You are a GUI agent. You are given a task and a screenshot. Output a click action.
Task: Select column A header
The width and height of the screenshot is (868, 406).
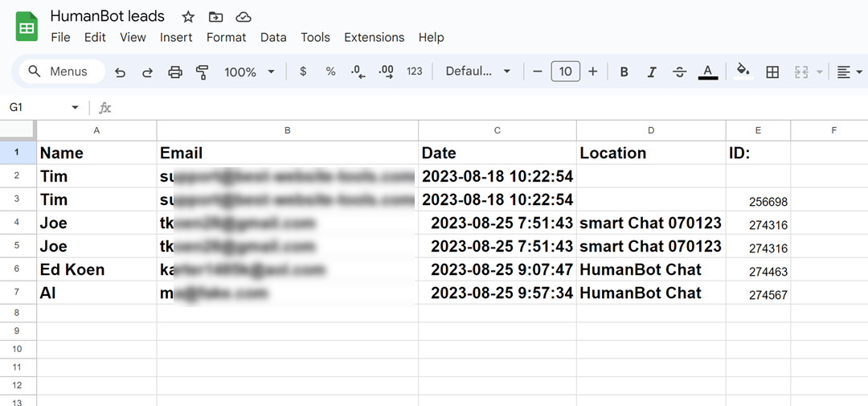(x=97, y=130)
